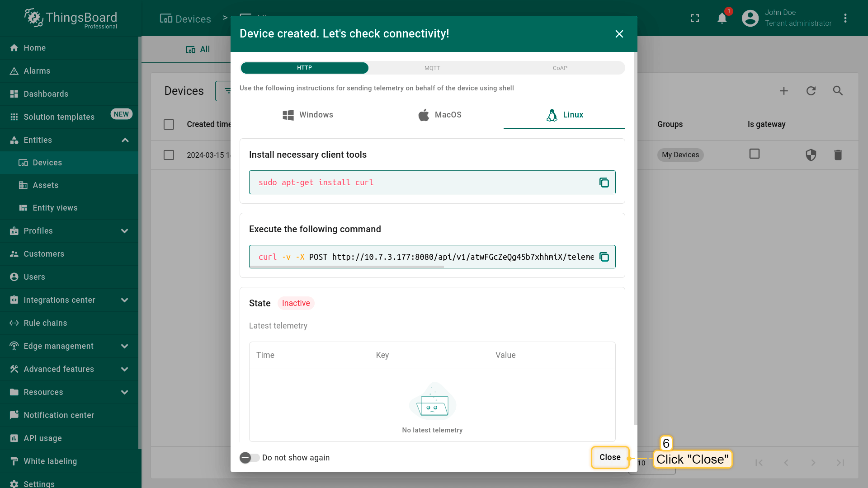Viewport: 868px width, 488px height.
Task: Delete the device with trash icon
Action: [838, 155]
